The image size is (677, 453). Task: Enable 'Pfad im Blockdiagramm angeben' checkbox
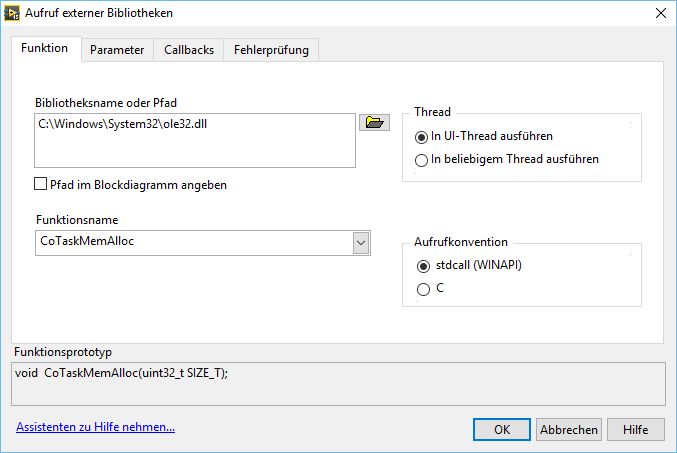(x=41, y=184)
